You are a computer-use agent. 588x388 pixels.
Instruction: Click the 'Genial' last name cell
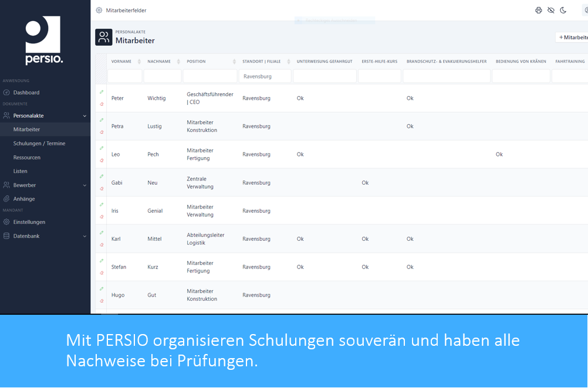click(155, 211)
